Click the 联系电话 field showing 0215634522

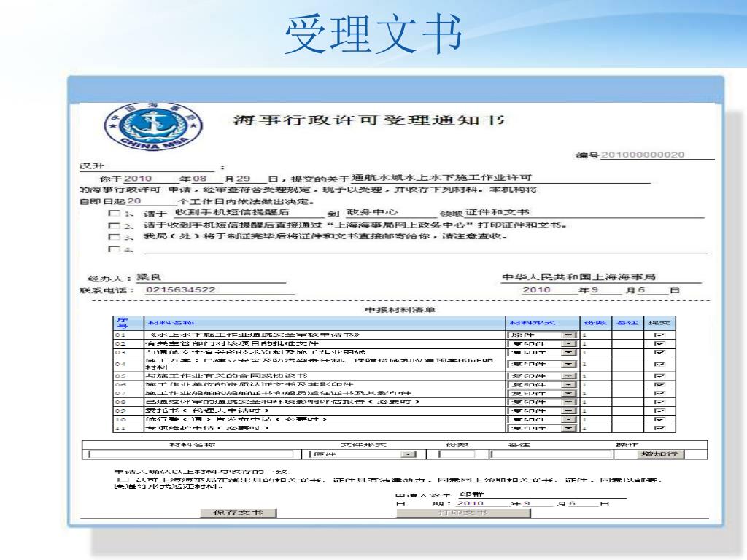click(x=219, y=290)
